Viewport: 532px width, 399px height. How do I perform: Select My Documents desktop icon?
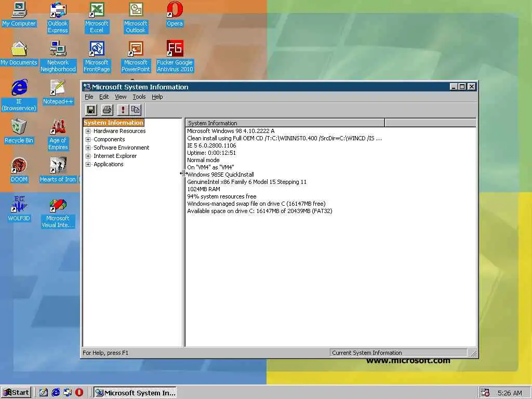(19, 54)
